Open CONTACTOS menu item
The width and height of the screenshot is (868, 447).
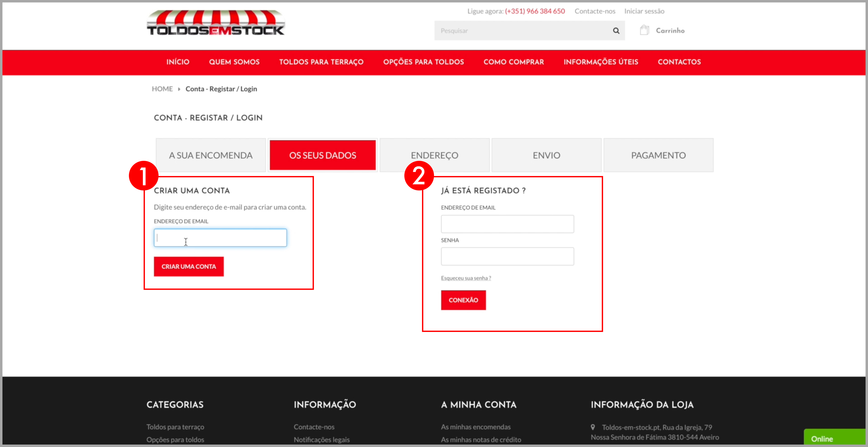point(679,62)
